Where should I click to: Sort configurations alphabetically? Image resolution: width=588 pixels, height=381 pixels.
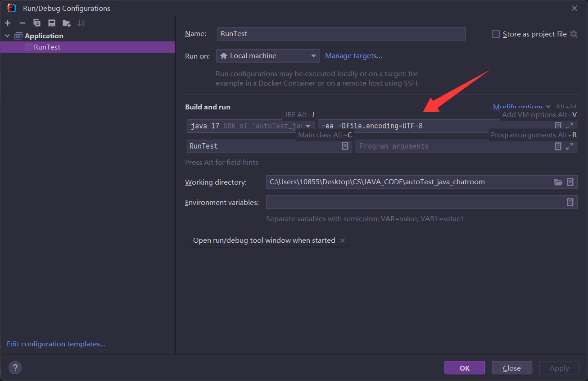click(x=81, y=23)
